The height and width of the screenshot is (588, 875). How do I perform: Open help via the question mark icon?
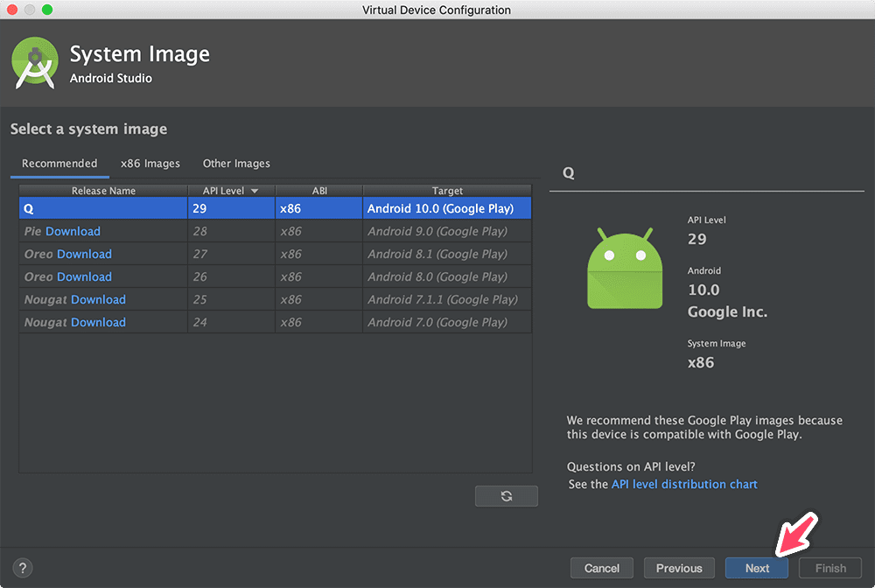(x=23, y=568)
